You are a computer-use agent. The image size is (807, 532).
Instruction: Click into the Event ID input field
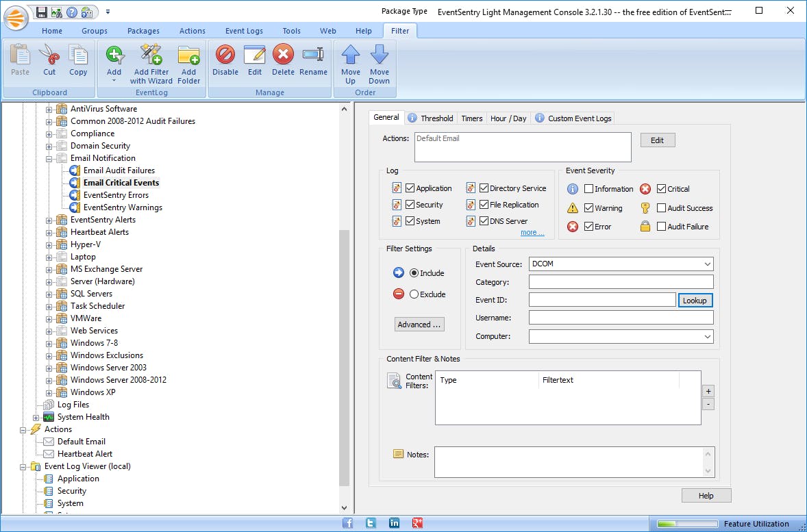(x=602, y=300)
